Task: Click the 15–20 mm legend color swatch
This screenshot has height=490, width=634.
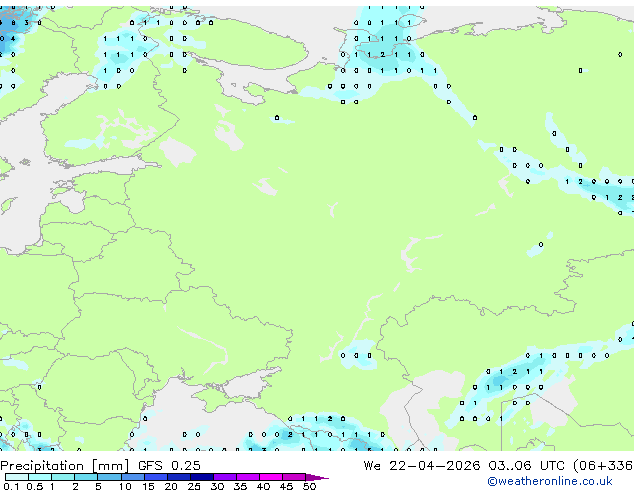Action: pyautogui.click(x=156, y=477)
